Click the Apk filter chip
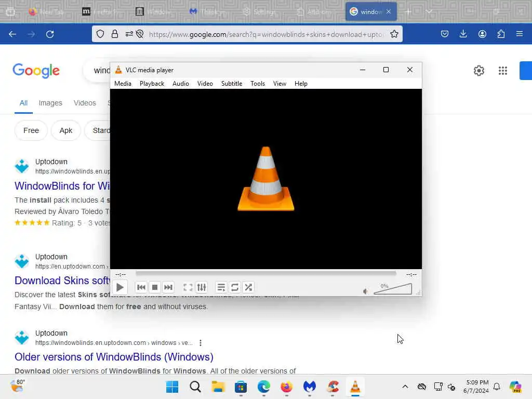 [x=66, y=130]
